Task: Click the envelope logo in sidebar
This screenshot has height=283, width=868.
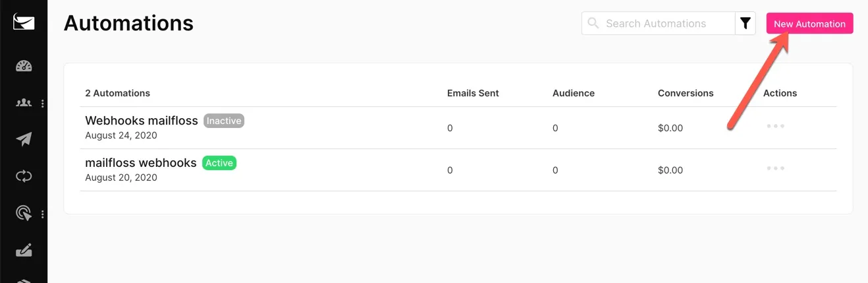Action: pos(24,22)
